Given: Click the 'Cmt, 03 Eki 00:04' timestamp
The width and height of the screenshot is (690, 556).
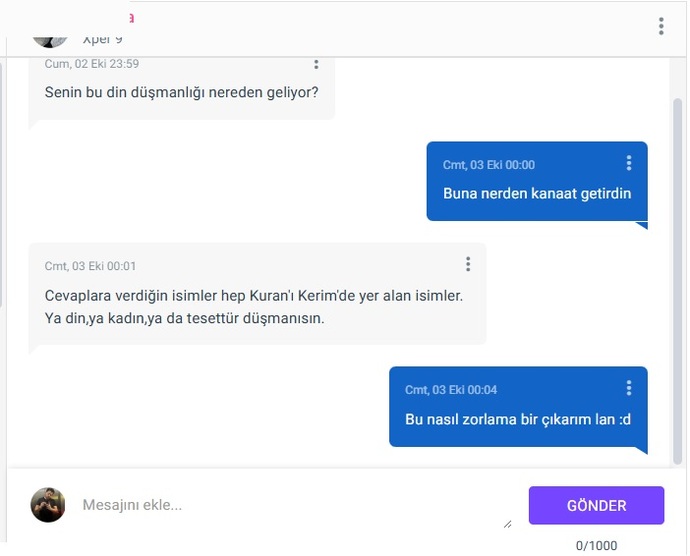Looking at the screenshot, I should tap(451, 390).
